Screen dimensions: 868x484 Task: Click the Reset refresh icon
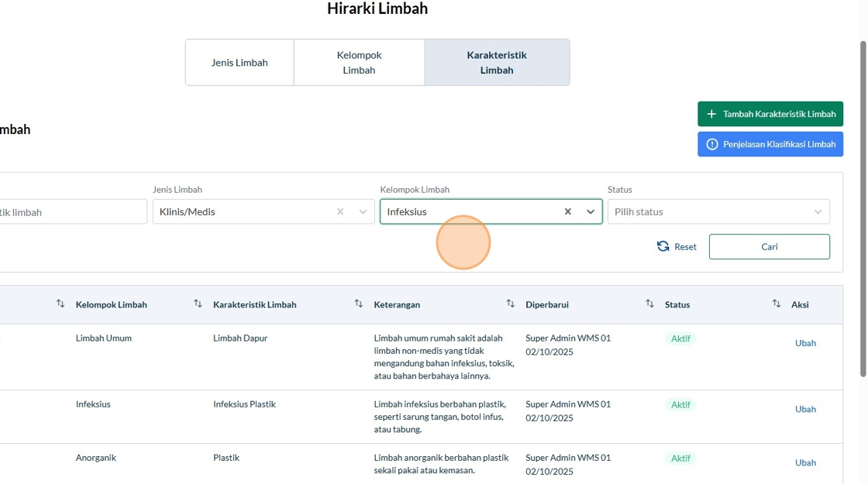tap(663, 246)
